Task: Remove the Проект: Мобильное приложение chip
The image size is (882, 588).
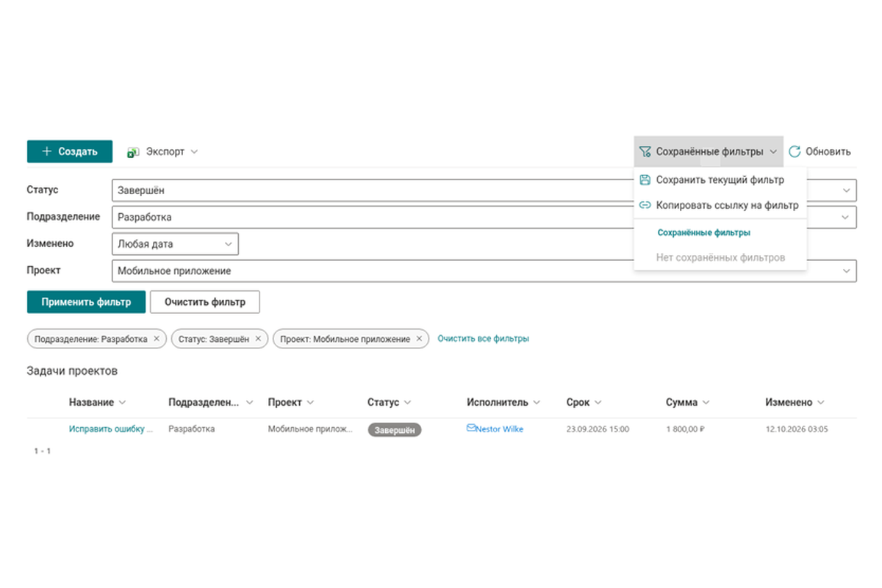Action: pos(419,339)
